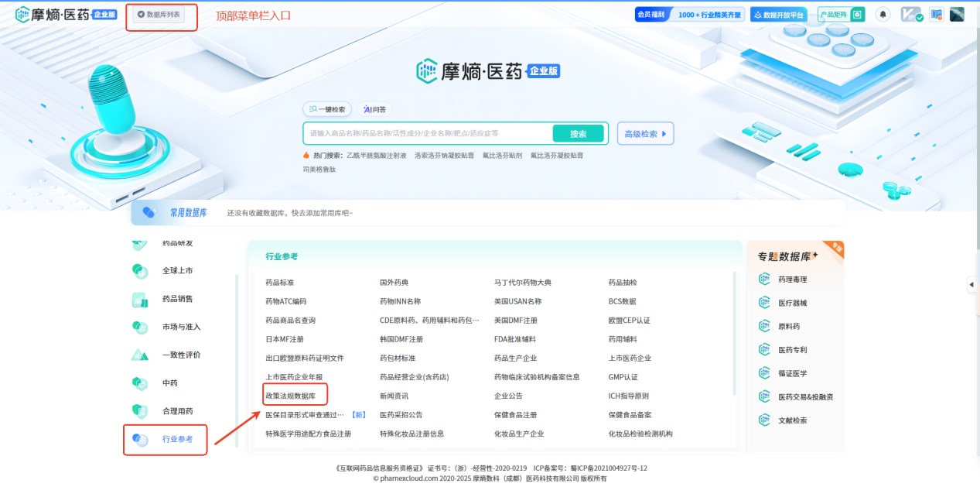Select 药品销售 in the category sidebar
Image resolution: width=980 pixels, height=487 pixels.
tap(177, 299)
